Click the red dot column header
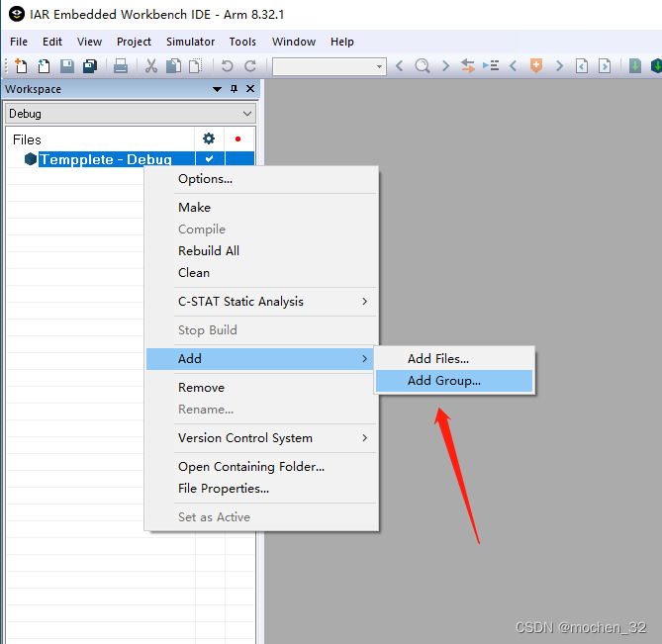The width and height of the screenshot is (662, 644). click(x=238, y=138)
